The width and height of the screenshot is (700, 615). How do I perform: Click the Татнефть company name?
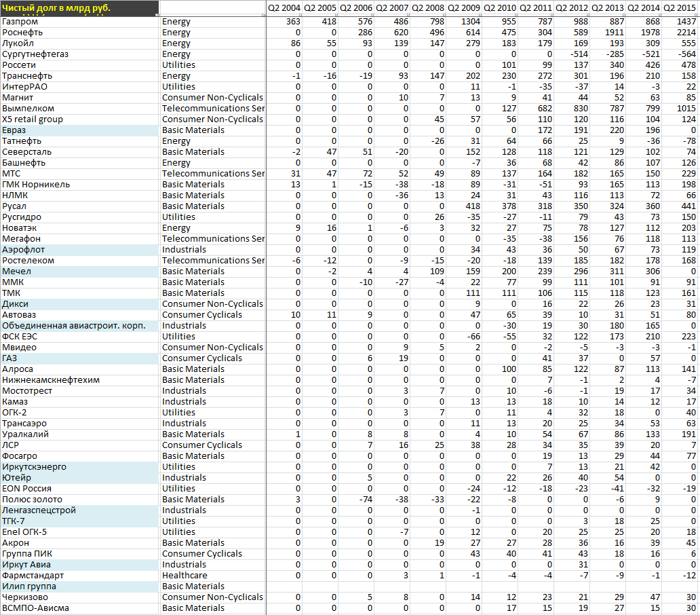tap(79, 141)
